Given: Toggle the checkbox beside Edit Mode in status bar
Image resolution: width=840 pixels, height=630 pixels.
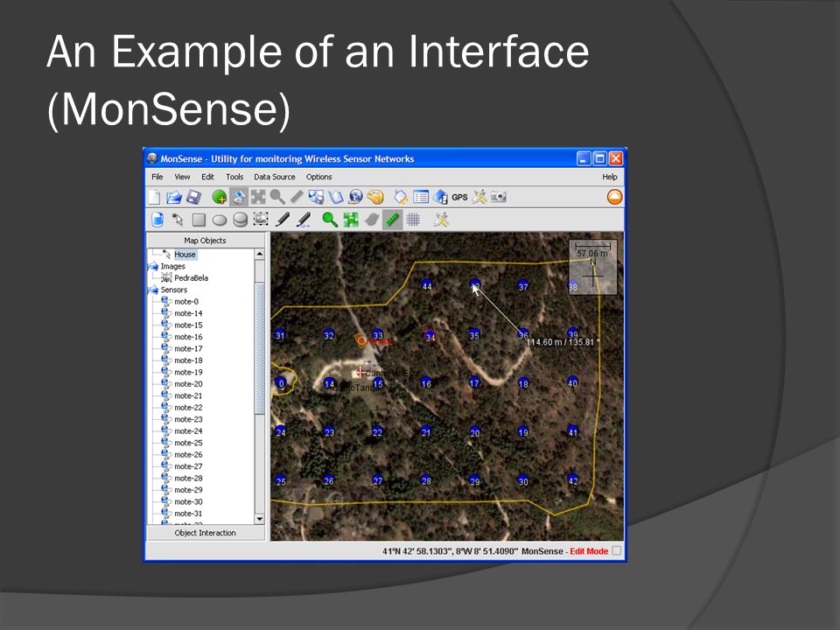Looking at the screenshot, I should [617, 550].
